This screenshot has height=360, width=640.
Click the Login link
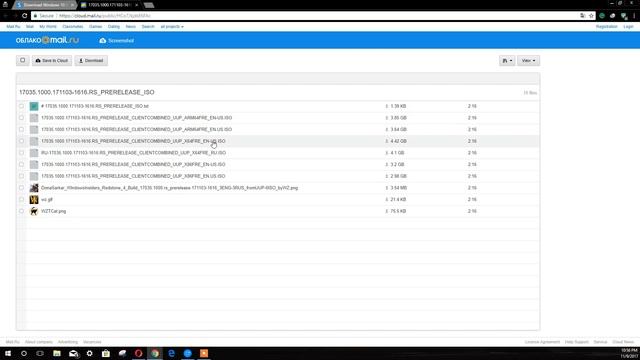(629, 27)
